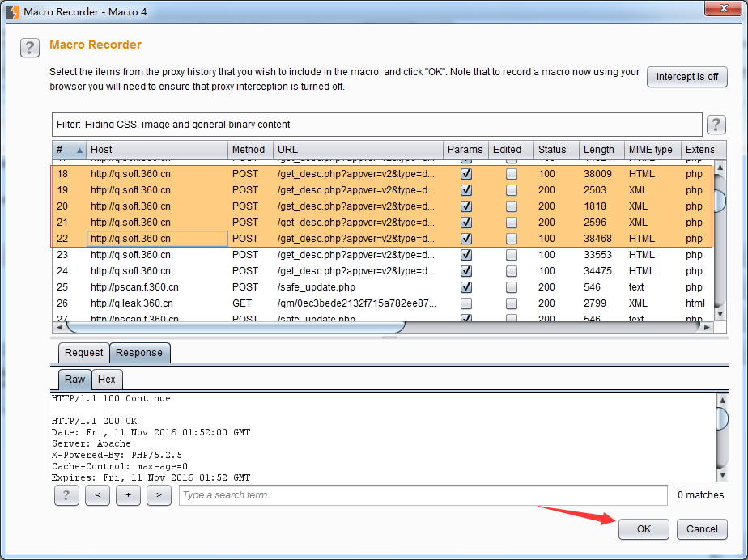Sort table by Status column
The width and height of the screenshot is (748, 560).
click(555, 150)
